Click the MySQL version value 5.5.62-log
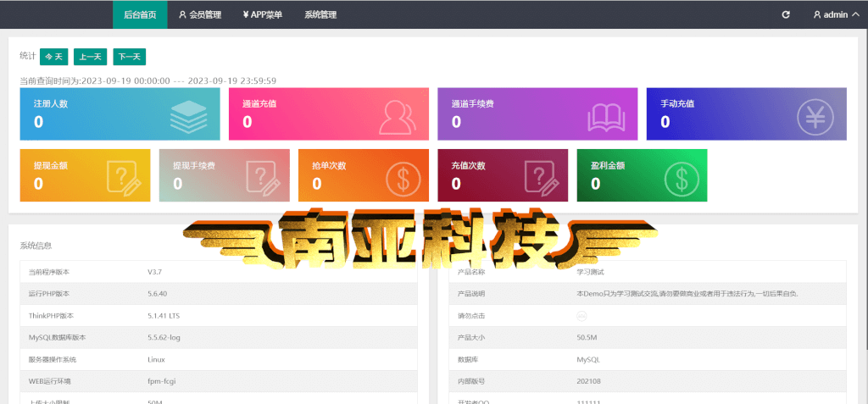The height and width of the screenshot is (404, 868). (x=164, y=338)
